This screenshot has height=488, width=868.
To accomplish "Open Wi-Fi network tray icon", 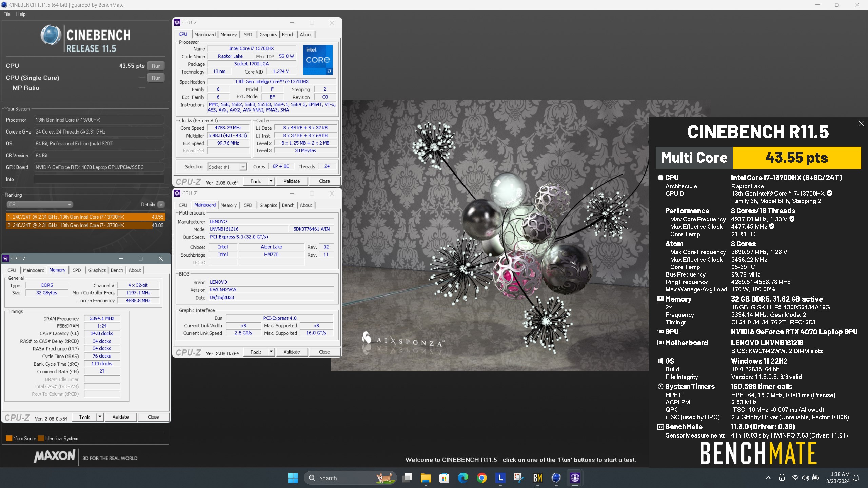I will tap(795, 478).
